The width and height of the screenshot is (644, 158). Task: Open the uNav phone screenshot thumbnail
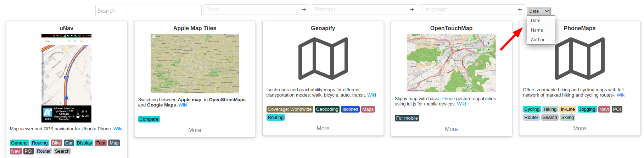click(x=66, y=78)
